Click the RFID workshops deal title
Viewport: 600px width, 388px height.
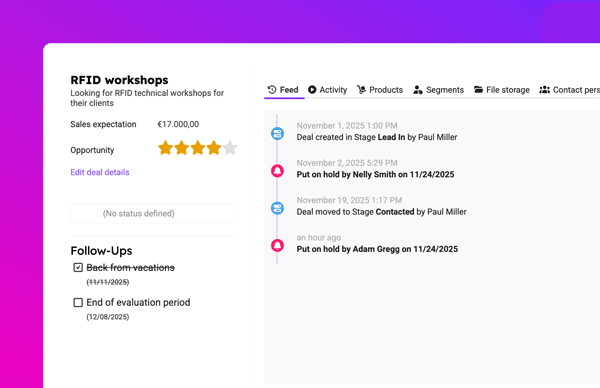pyautogui.click(x=119, y=80)
